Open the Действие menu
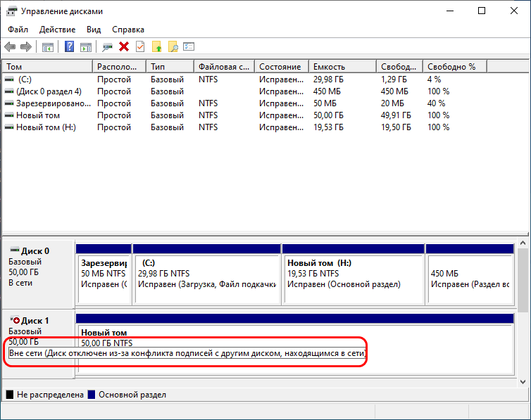 click(x=57, y=30)
